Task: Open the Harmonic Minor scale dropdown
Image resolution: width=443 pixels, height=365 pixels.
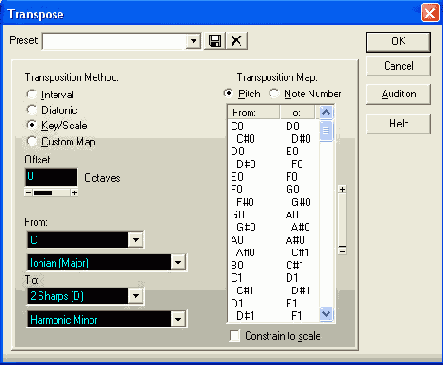Action: tap(178, 319)
